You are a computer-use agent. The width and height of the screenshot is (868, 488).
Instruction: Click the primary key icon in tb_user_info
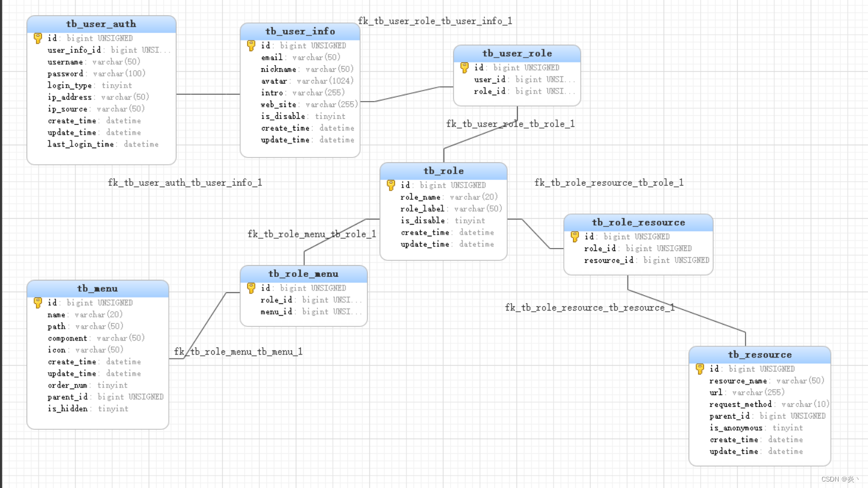(251, 45)
